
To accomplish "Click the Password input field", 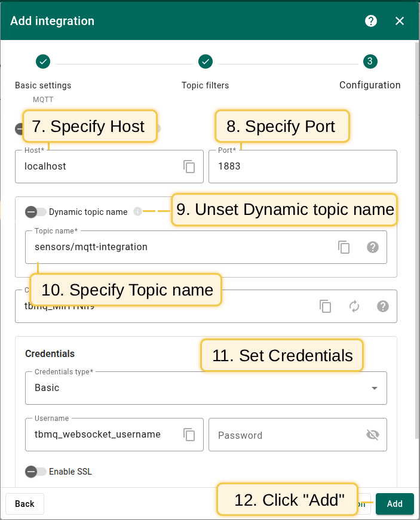I will (287, 435).
